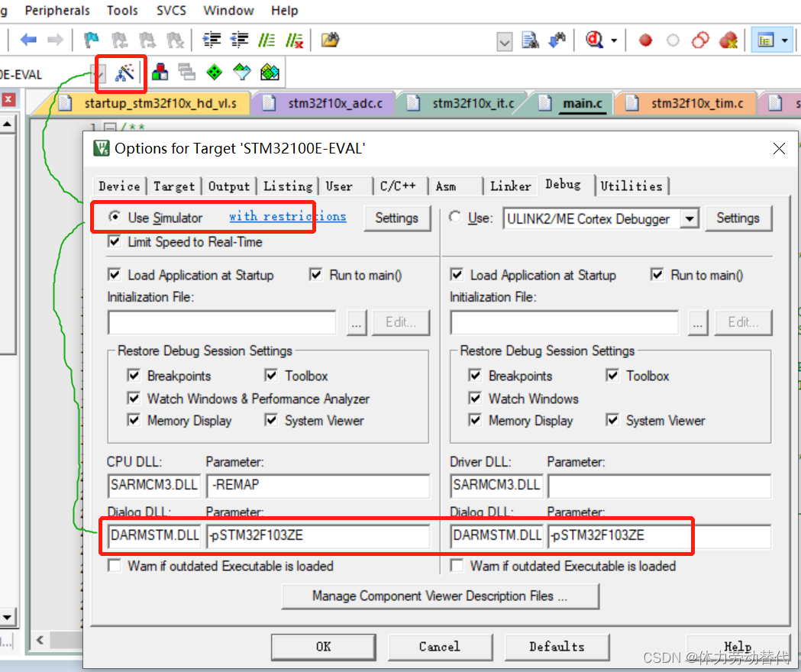Expand the ULINK2/ME Cortex Debugger dropdown

click(x=690, y=218)
